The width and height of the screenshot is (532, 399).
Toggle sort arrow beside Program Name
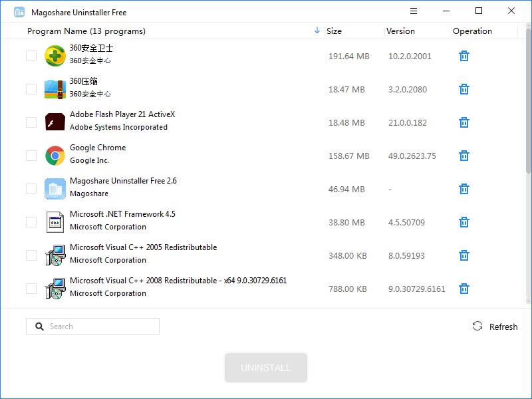pyautogui.click(x=317, y=31)
